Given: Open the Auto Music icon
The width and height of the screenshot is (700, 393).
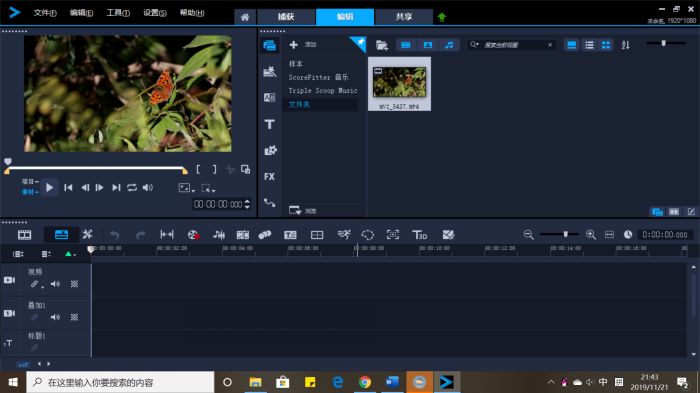Looking at the screenshot, I should click(242, 234).
